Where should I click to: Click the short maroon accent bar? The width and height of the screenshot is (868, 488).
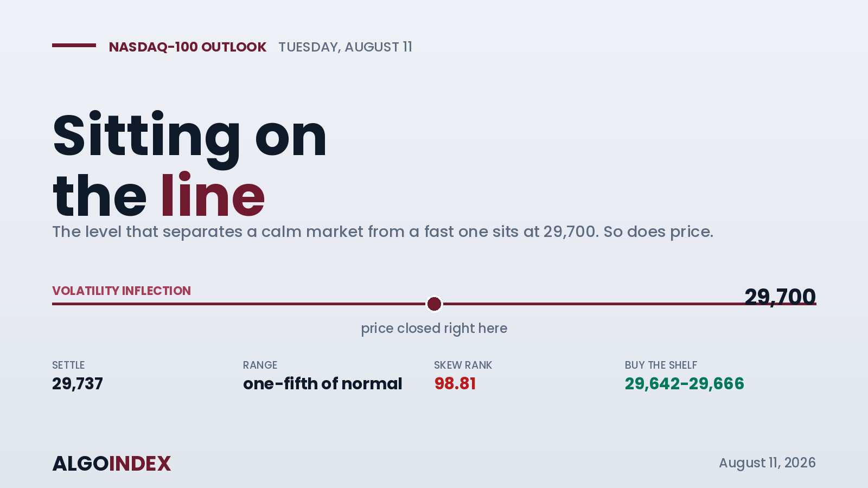click(x=74, y=46)
